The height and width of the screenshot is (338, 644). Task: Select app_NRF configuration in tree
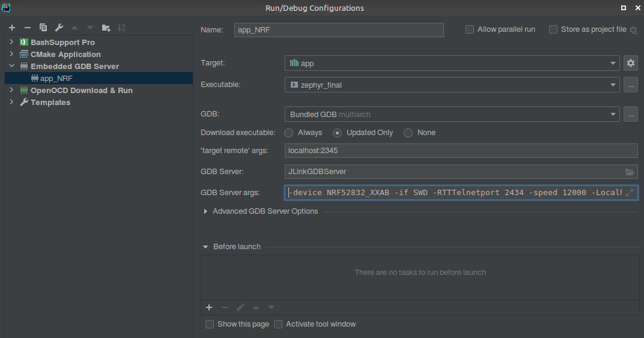point(99,78)
